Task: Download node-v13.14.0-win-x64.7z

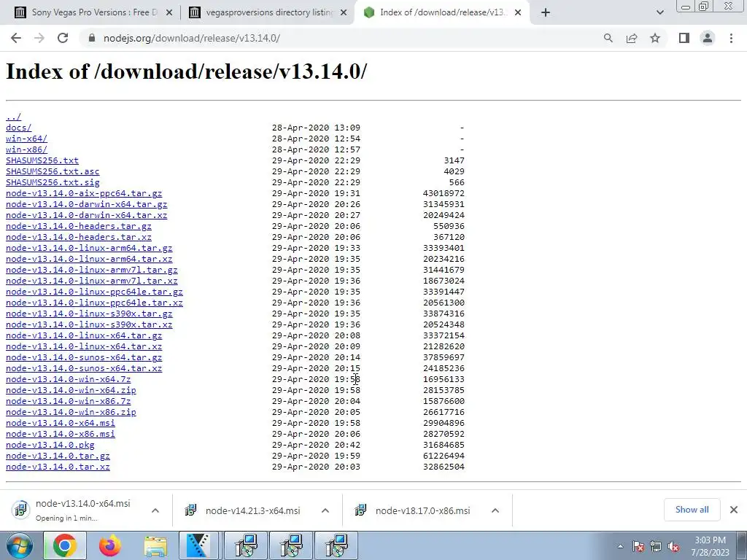Action: pyautogui.click(x=68, y=379)
